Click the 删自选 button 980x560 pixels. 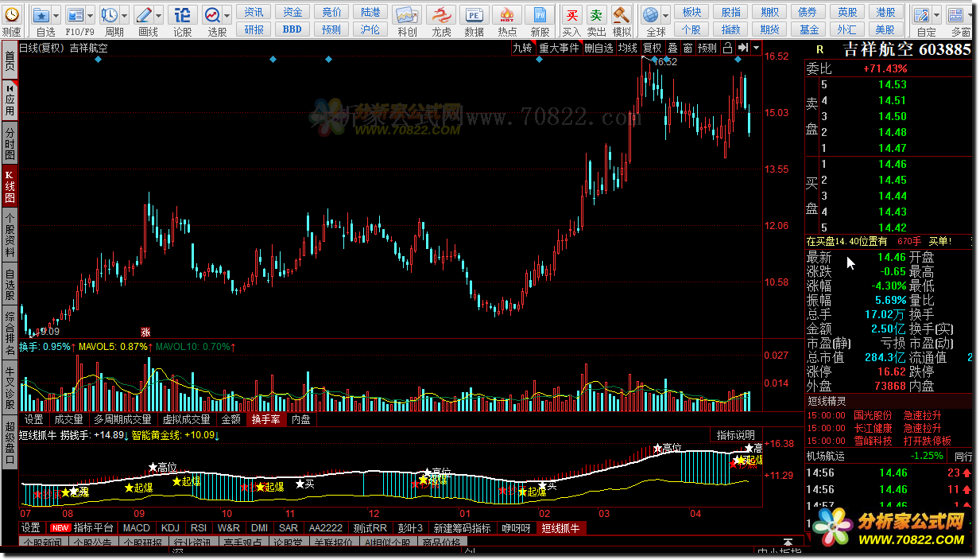coord(598,48)
